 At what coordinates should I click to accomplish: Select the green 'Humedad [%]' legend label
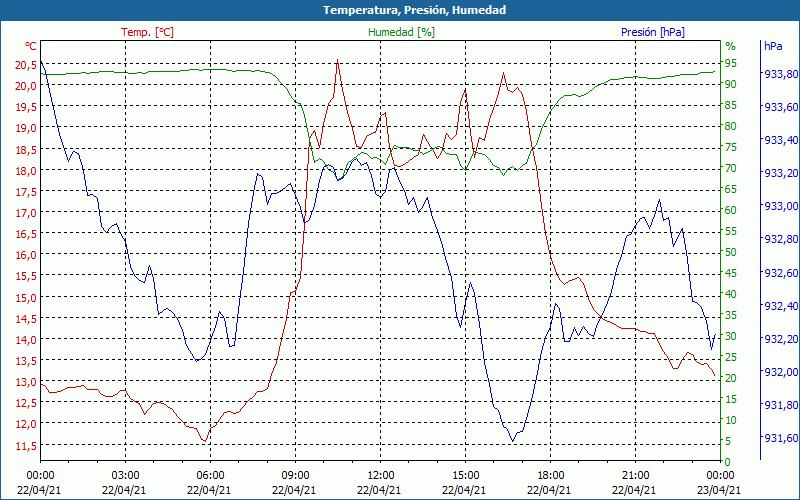click(402, 32)
